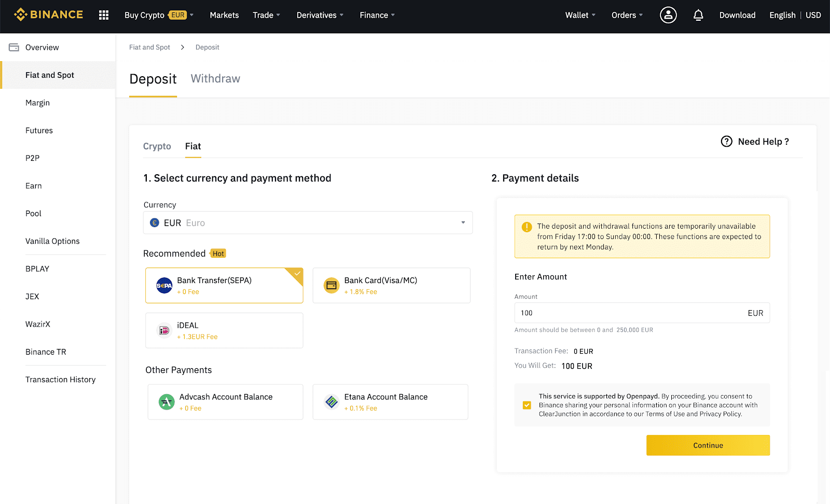This screenshot has width=830, height=504.
Task: Select iDEAL payment method
Action: click(x=224, y=330)
